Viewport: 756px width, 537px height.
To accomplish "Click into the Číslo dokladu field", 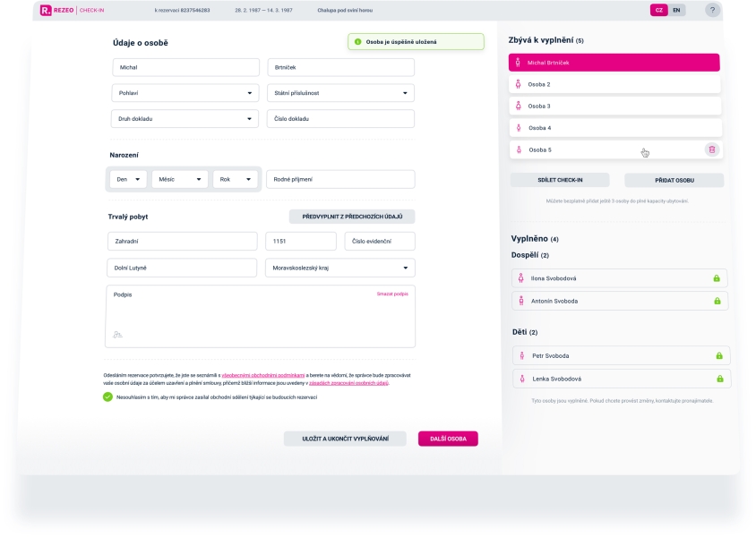I will point(340,118).
